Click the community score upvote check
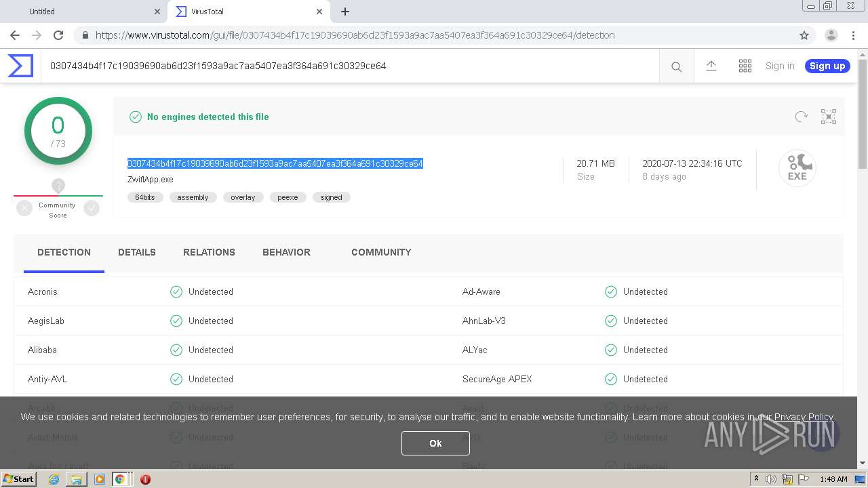Viewport: 868px width, 488px height. pos(92,209)
